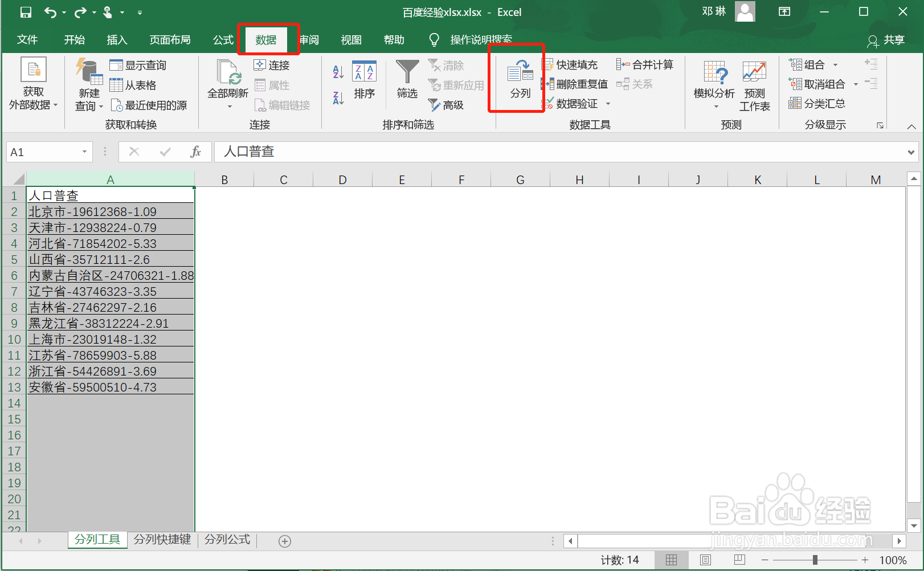Click Flash Fill (快速填充)
The width and height of the screenshot is (924, 571).
(x=570, y=64)
